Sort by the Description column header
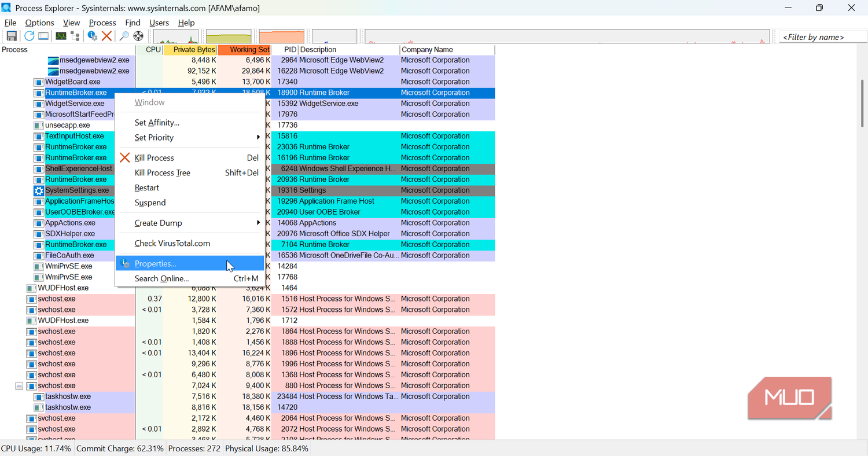 pos(349,50)
